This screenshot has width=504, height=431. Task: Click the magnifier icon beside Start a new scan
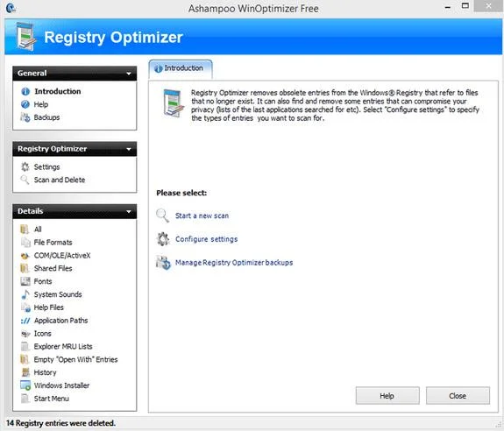162,215
